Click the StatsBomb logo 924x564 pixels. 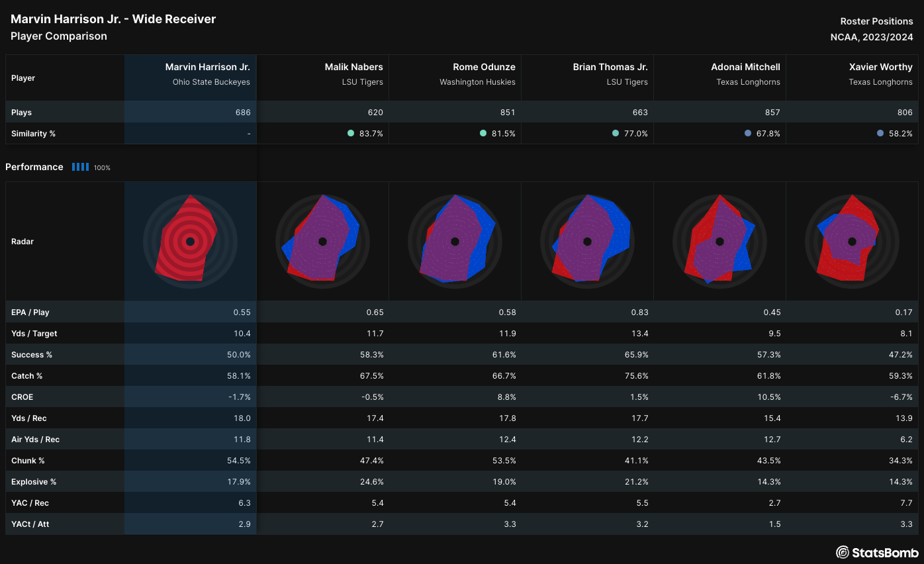pyautogui.click(x=877, y=552)
